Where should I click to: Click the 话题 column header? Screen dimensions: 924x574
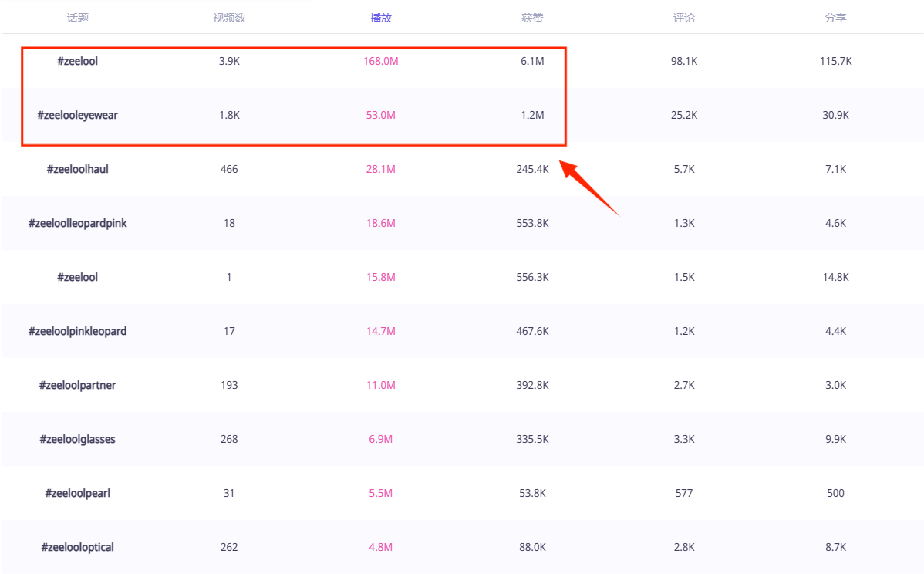tap(78, 18)
